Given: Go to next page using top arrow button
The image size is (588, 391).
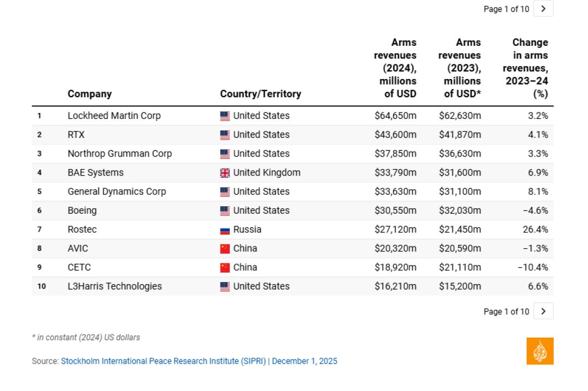Looking at the screenshot, I should 543,9.
